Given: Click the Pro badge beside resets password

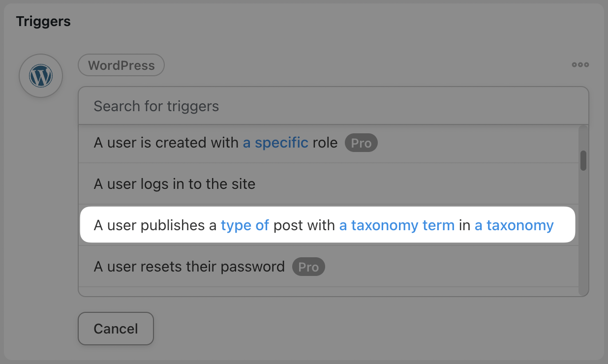Looking at the screenshot, I should tap(308, 267).
